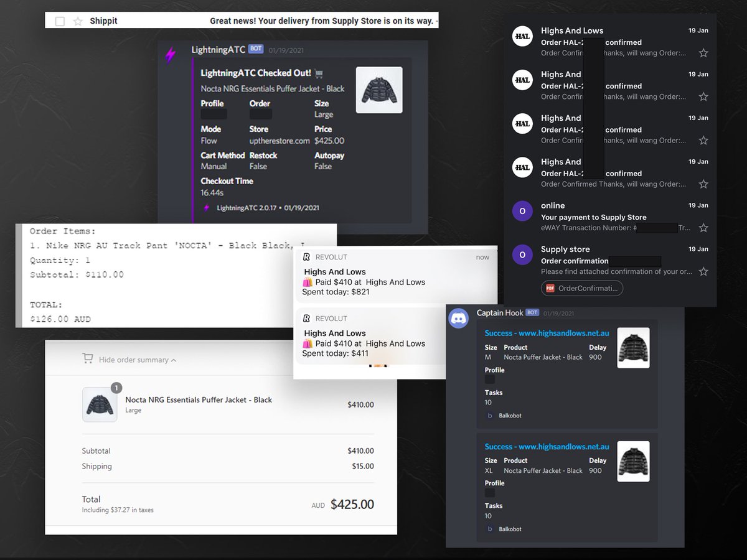This screenshot has width=747, height=560.
Task: Click the Revolut icon on the $411 notification
Action: pyautogui.click(x=306, y=319)
